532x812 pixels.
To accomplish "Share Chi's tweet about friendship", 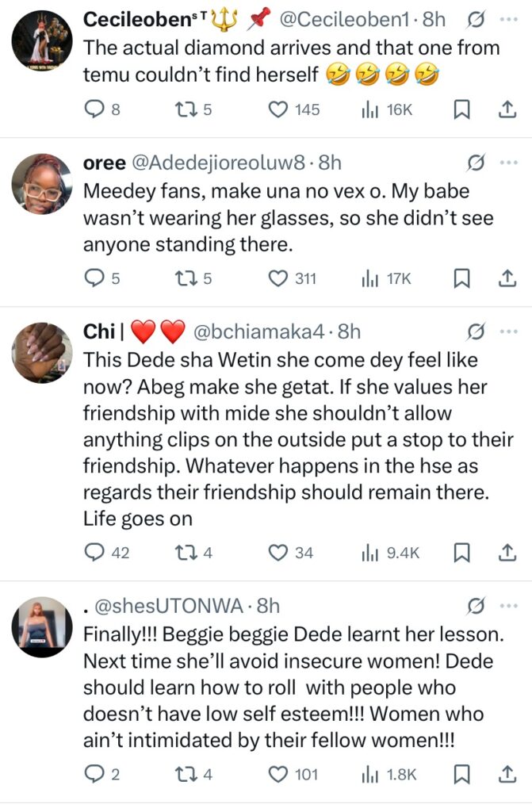I will [507, 553].
